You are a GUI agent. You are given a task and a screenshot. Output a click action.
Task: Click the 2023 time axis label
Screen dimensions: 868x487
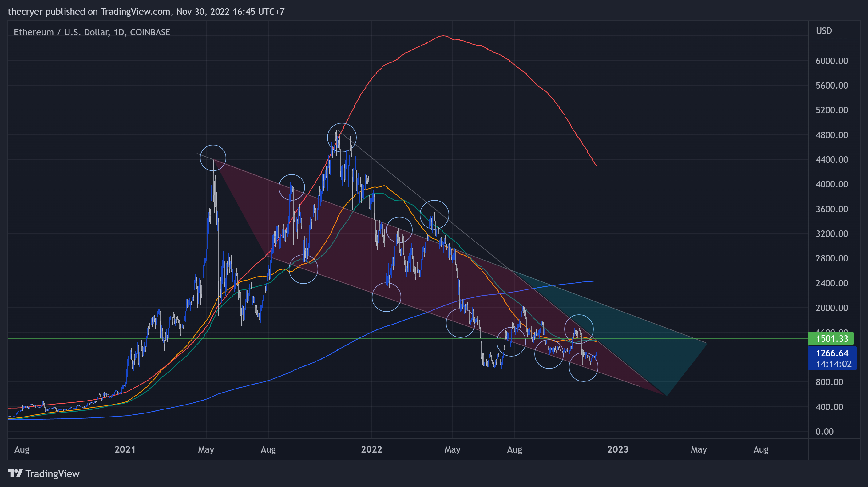(618, 449)
